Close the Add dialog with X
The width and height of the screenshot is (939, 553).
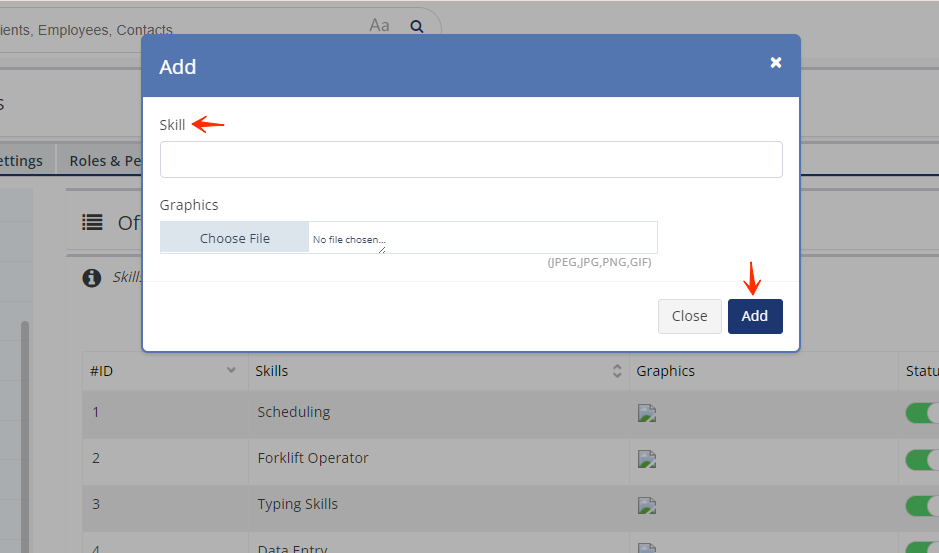tap(775, 63)
